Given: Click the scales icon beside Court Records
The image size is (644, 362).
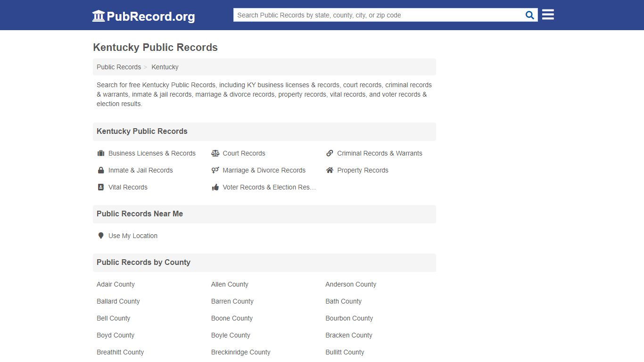Looking at the screenshot, I should [215, 153].
